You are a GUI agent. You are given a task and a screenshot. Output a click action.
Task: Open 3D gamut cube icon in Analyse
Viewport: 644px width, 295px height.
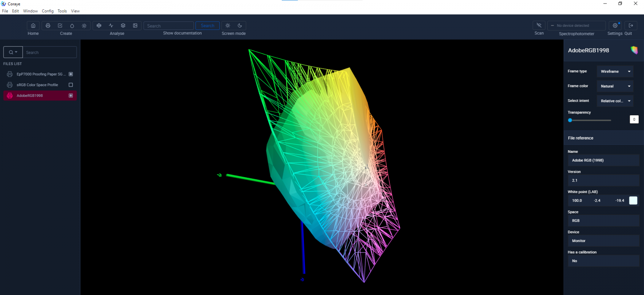99,26
